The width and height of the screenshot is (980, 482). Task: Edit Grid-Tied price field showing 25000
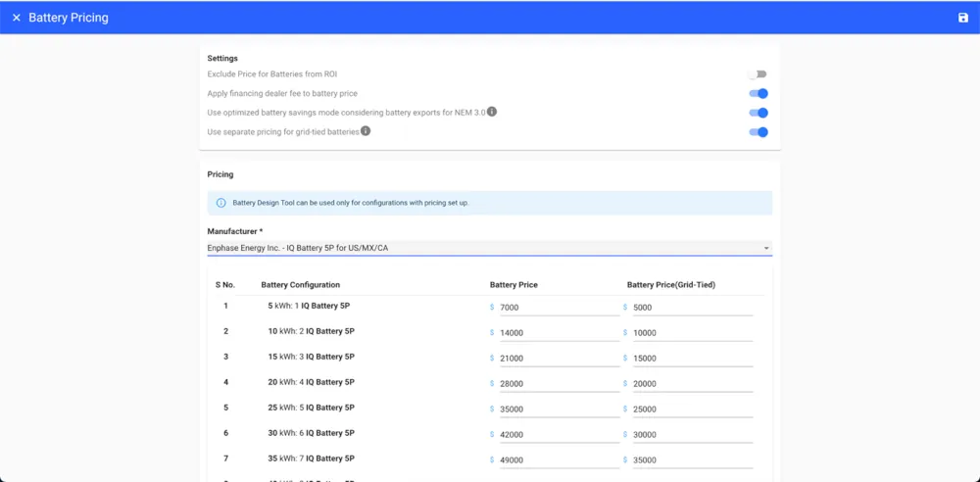pos(693,410)
